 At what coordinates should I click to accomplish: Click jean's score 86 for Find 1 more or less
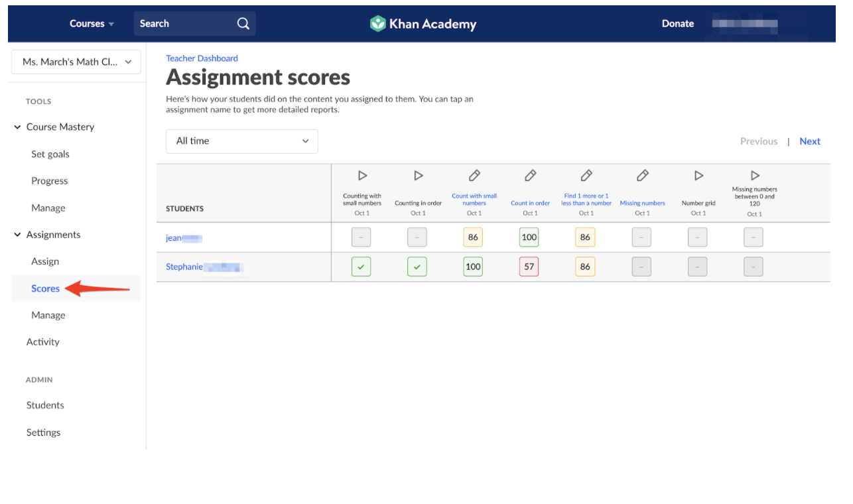coord(585,237)
